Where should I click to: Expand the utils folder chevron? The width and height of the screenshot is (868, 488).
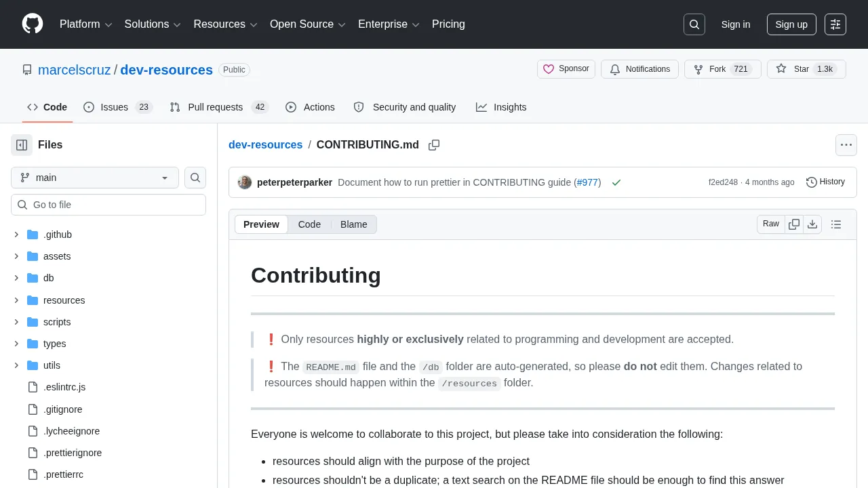pos(16,365)
